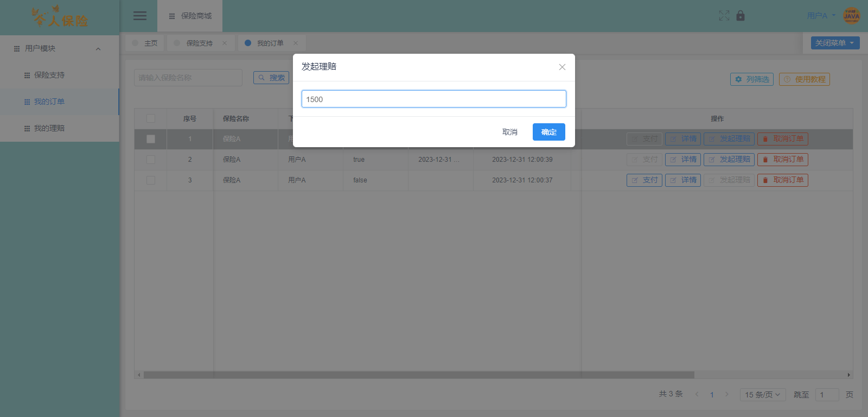
Task: Open the JAVA user avatar
Action: pyautogui.click(x=851, y=16)
